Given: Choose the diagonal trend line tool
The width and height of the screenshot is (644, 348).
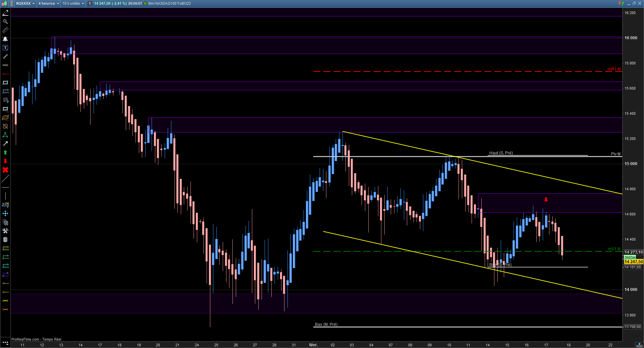Looking at the screenshot, I should pos(5,179).
